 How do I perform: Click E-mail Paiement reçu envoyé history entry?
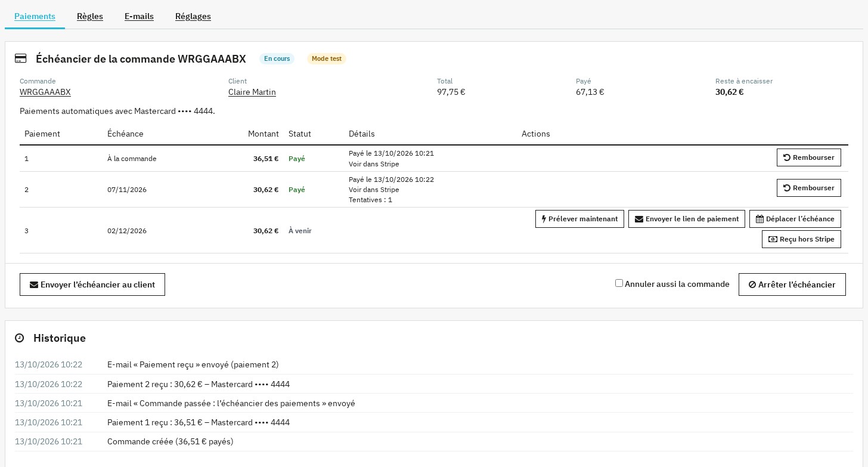193,364
